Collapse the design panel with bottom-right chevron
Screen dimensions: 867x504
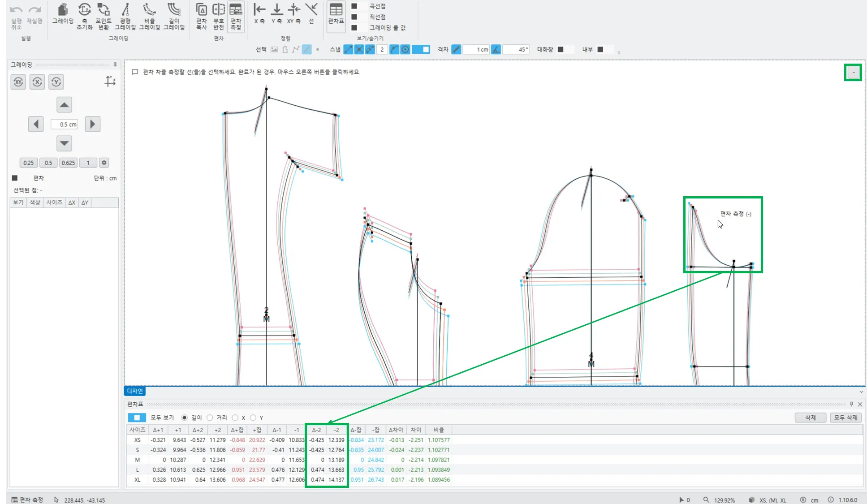[861, 392]
